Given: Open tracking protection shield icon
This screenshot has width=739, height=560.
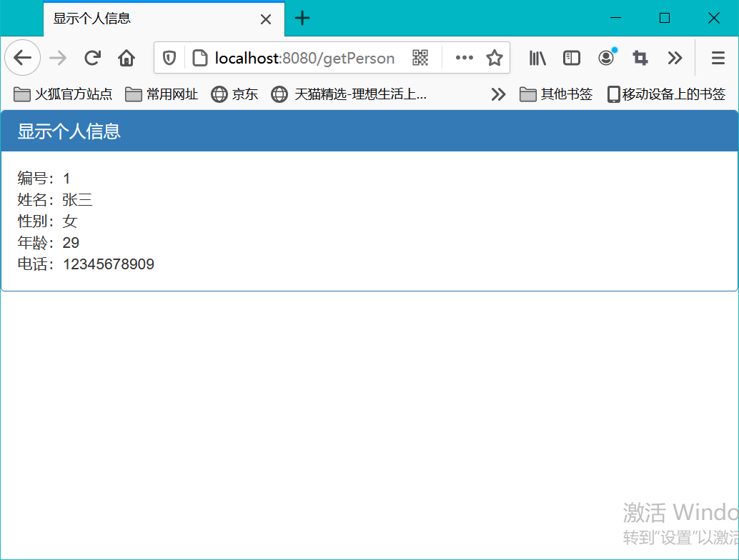Looking at the screenshot, I should [x=169, y=58].
